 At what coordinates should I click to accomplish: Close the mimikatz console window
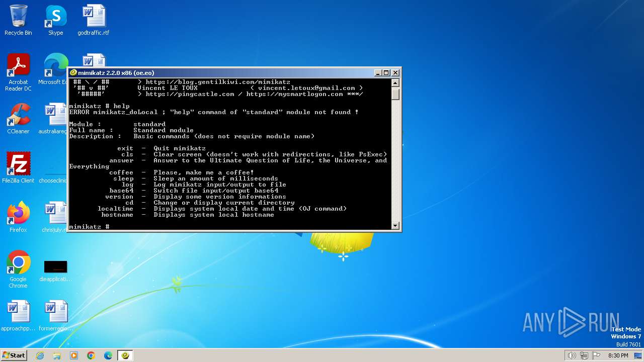click(x=395, y=73)
